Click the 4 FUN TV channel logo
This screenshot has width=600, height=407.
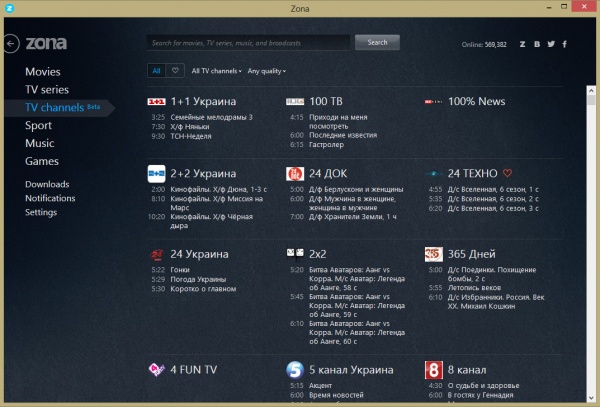pyautogui.click(x=157, y=370)
